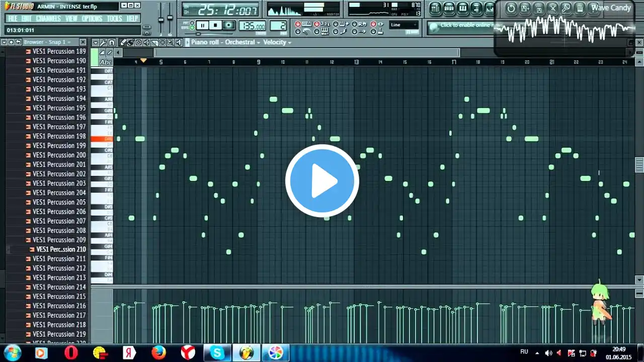Open the CHANNELS menu
Viewport: 644px width, 362px height.
click(49, 19)
